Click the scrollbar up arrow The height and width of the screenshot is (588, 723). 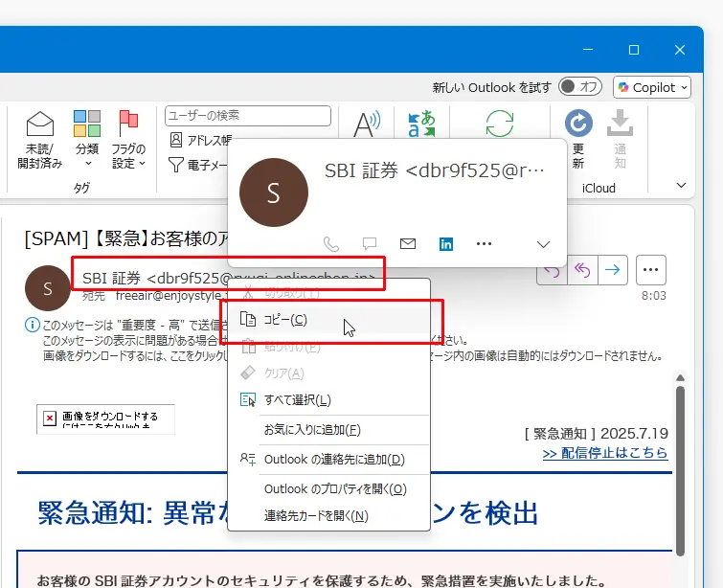click(680, 377)
